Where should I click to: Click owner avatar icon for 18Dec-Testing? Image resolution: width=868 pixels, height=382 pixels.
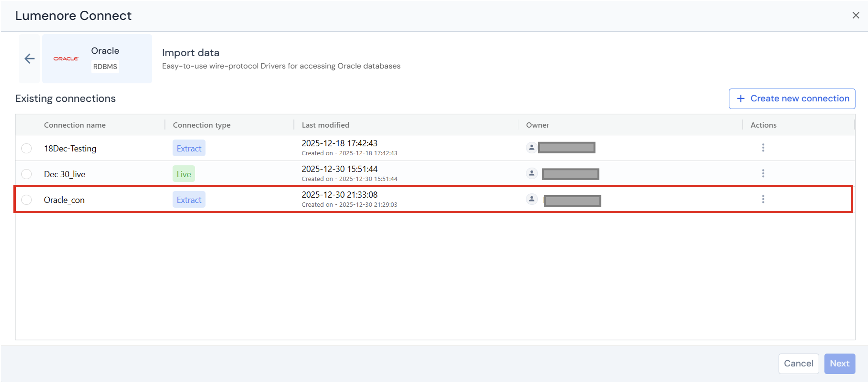point(531,148)
